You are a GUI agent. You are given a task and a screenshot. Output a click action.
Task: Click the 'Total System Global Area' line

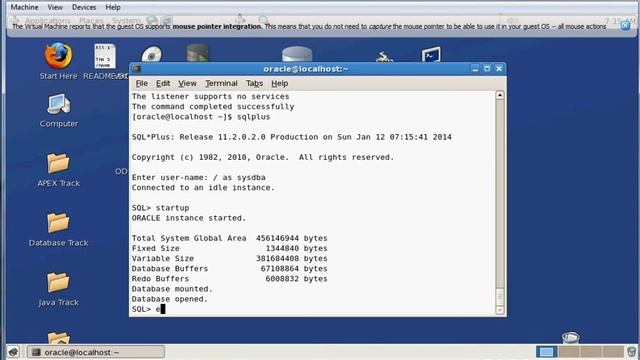229,238
